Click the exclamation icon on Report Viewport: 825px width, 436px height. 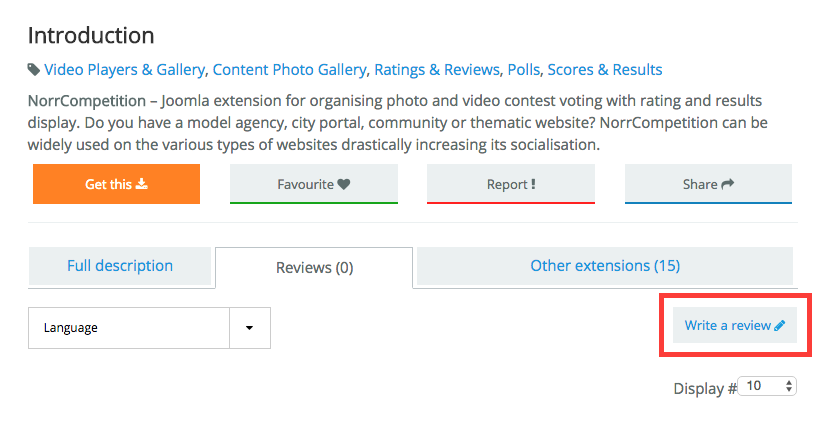(x=533, y=184)
